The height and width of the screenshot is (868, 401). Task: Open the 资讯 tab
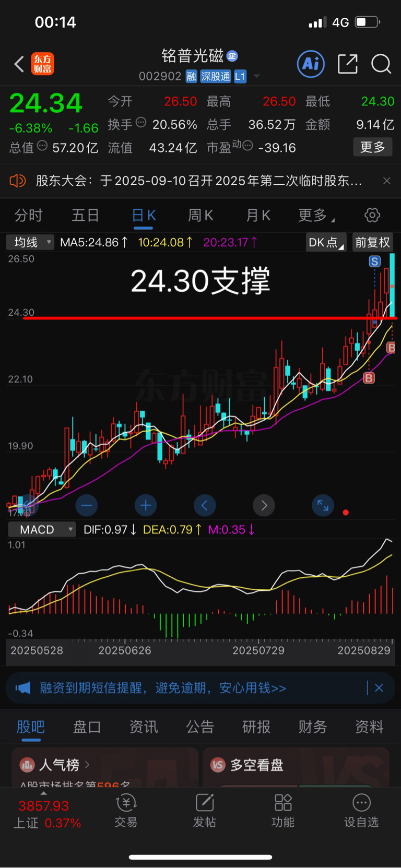[144, 727]
